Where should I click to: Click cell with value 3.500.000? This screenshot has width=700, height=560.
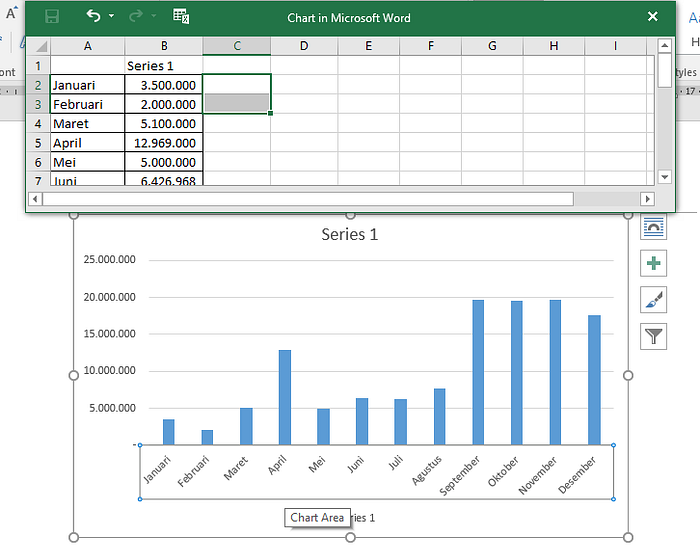click(x=164, y=85)
